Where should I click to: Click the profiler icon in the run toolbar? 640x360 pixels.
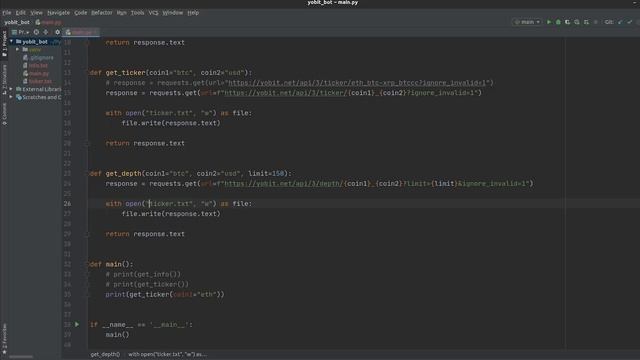[577, 22]
